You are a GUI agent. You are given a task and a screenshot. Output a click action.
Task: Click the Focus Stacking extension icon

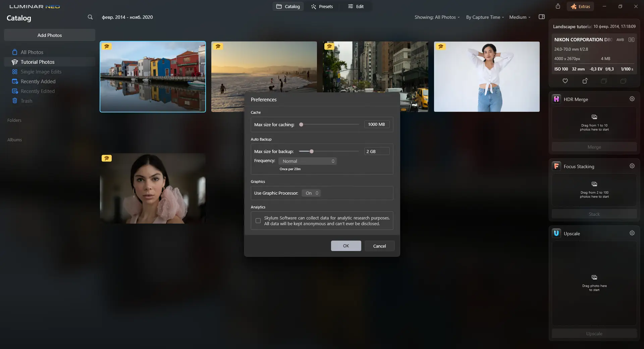[556, 166]
